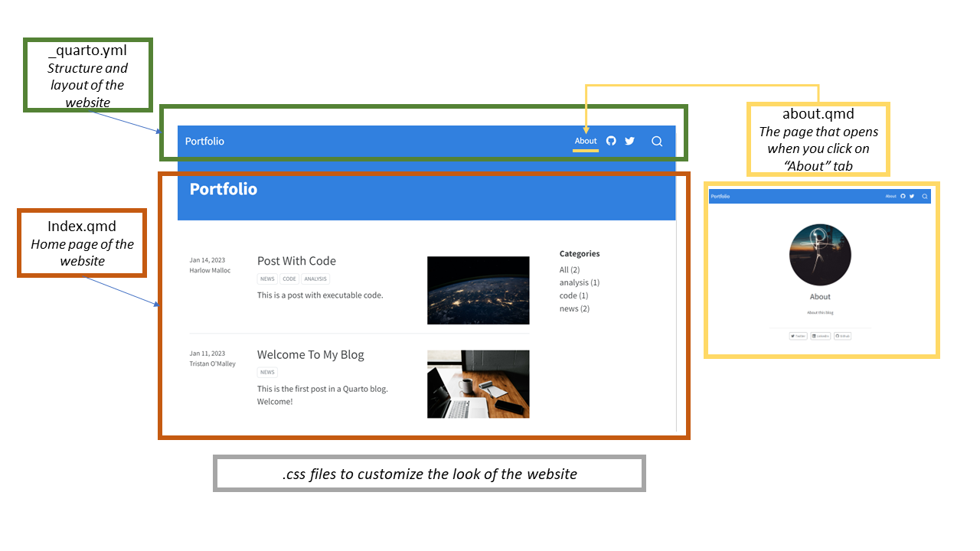
Task: Click Twitter icon in small about page navbar
Action: (x=912, y=197)
